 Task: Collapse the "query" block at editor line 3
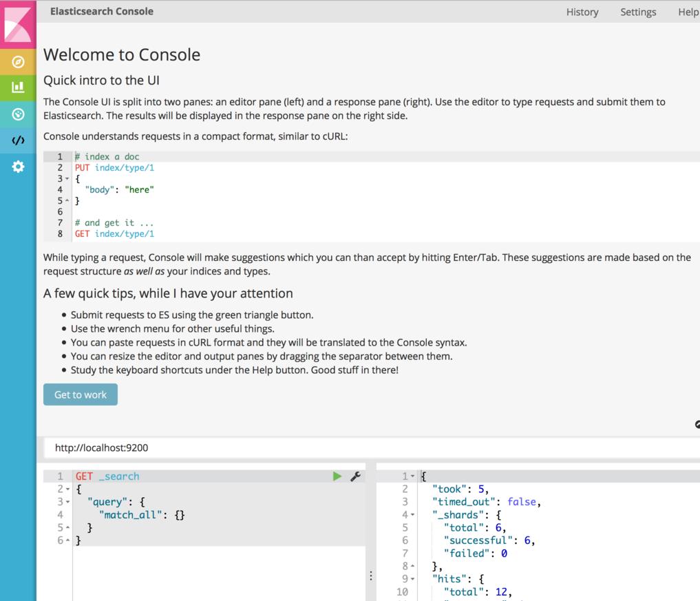coord(68,503)
